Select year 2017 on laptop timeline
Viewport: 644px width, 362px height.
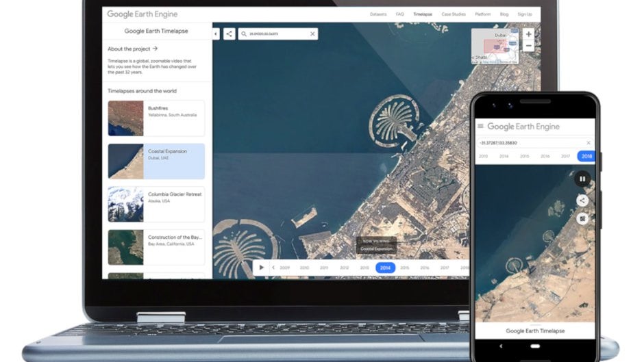pos(445,268)
